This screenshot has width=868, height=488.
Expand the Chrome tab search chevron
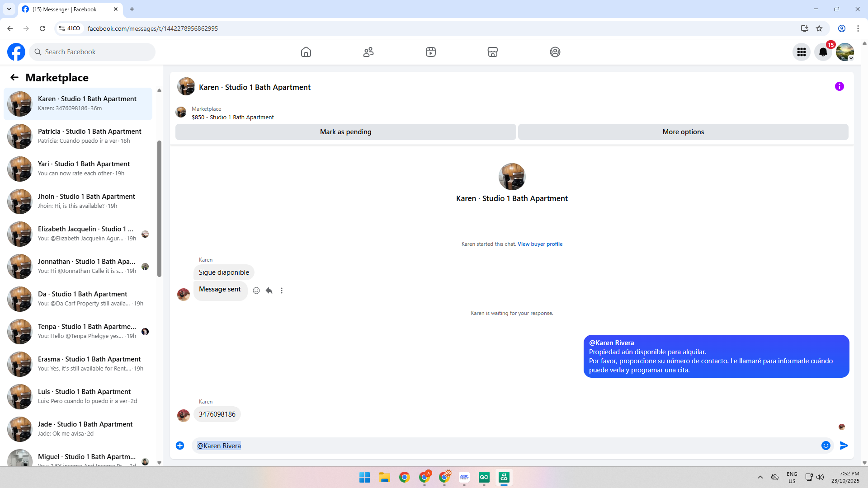click(x=9, y=9)
